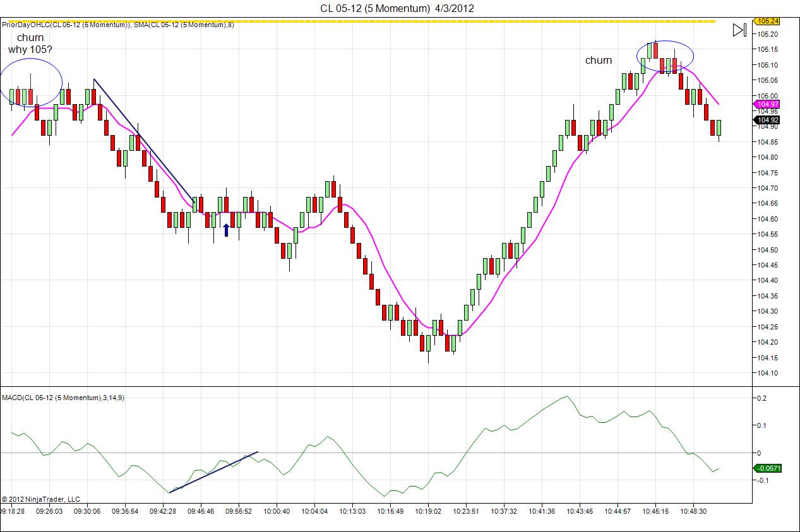Click the 104.75 price axis label
This screenshot has height=532, width=800.
point(768,173)
